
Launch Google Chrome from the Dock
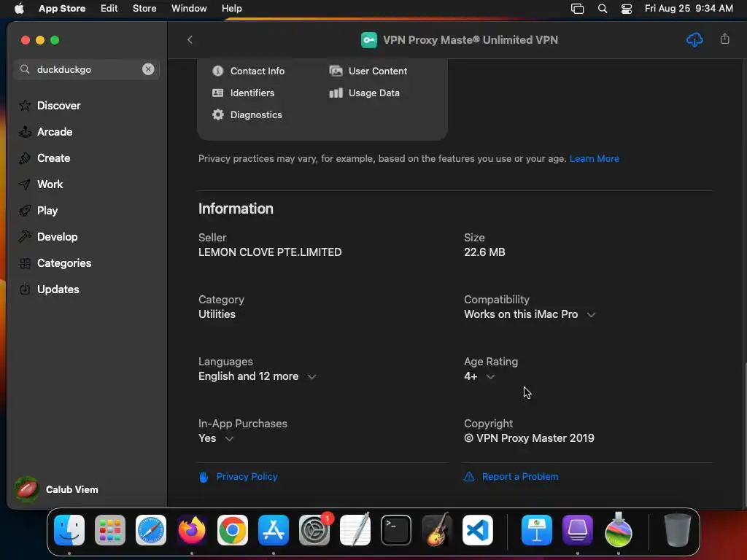(233, 530)
